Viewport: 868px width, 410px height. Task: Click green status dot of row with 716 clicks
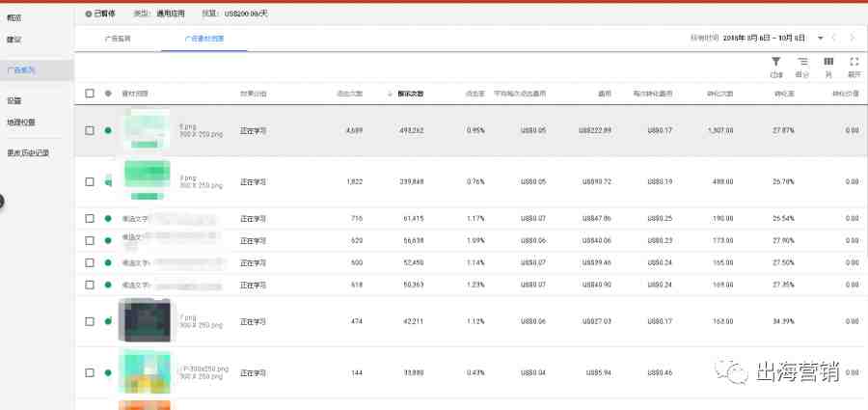[x=108, y=219]
